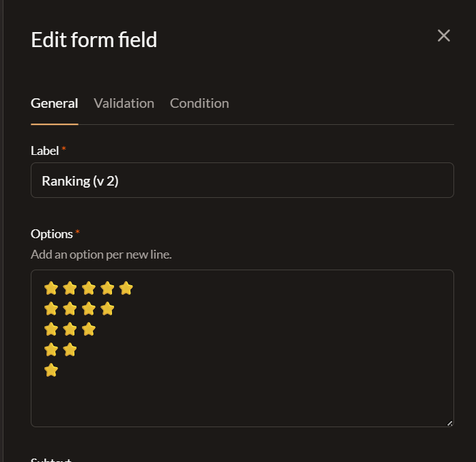The image size is (476, 462).
Task: Click the "Options" field caption
Action: click(x=51, y=234)
